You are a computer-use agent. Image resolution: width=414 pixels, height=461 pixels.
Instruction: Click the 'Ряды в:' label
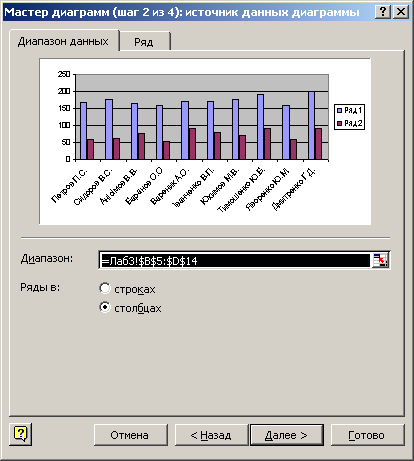pyautogui.click(x=40, y=287)
